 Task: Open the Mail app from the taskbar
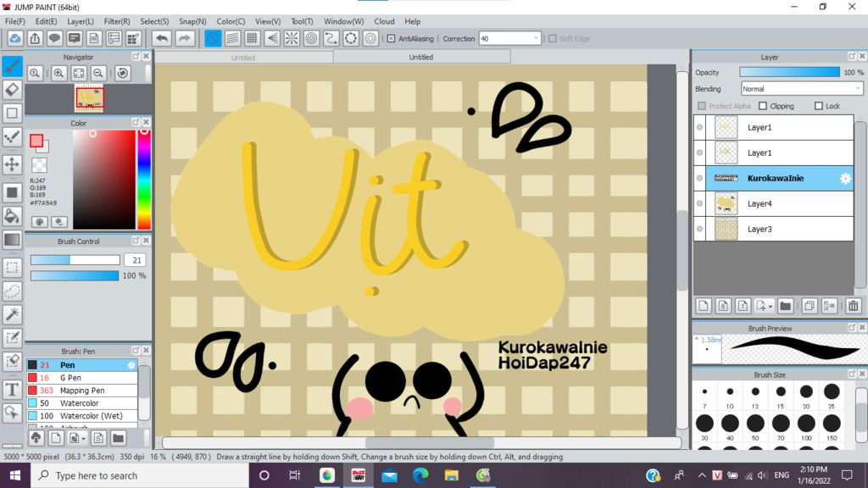coord(389,475)
